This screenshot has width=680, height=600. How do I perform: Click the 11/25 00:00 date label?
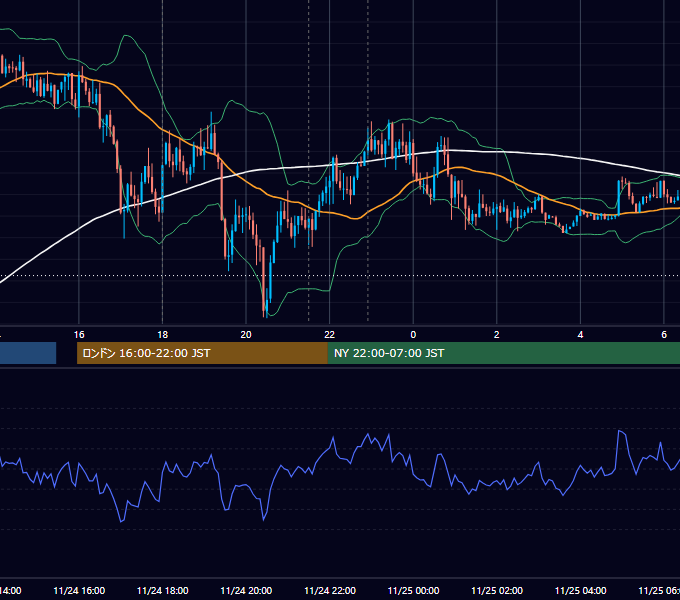[413, 590]
